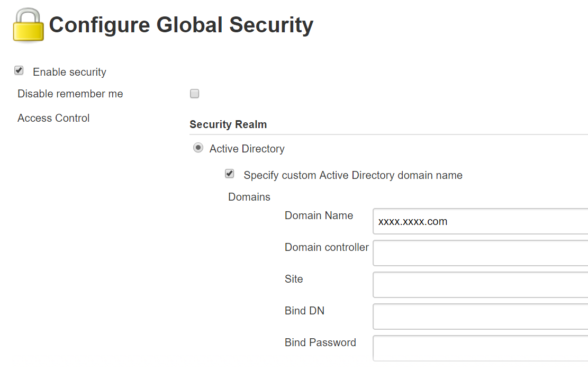Image resolution: width=588 pixels, height=370 pixels.
Task: Click the Disable remember me label
Action: (70, 94)
